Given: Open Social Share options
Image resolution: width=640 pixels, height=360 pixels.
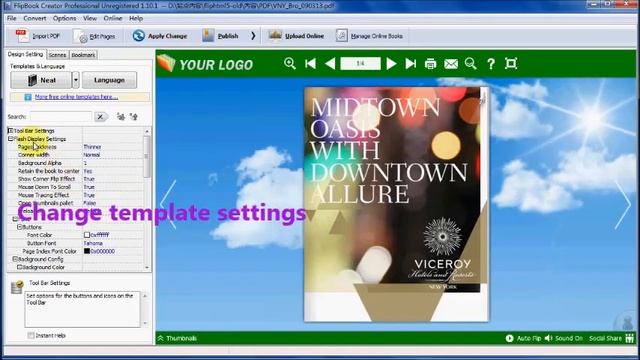Looking at the screenshot, I should (x=611, y=338).
